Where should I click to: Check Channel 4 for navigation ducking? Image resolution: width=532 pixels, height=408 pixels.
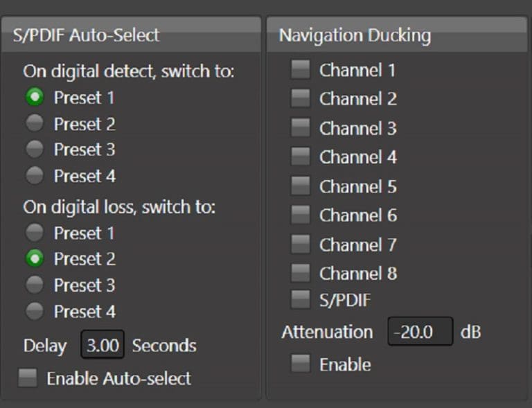300,157
